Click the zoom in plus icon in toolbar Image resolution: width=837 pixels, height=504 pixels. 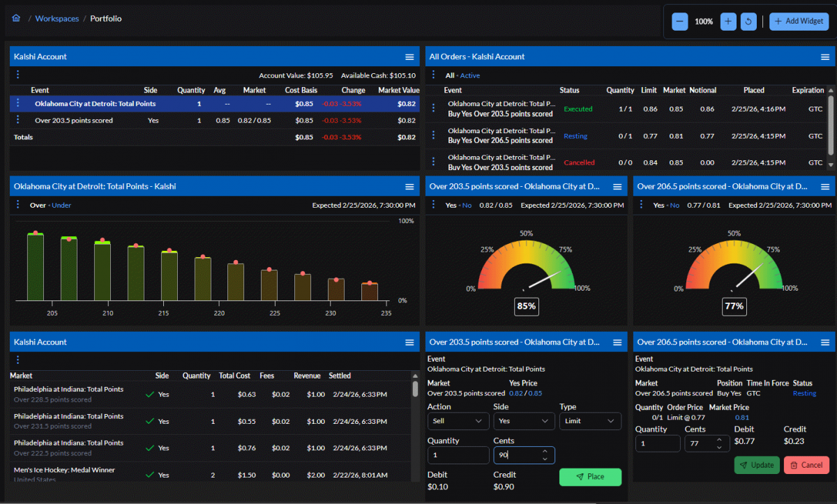tap(728, 21)
